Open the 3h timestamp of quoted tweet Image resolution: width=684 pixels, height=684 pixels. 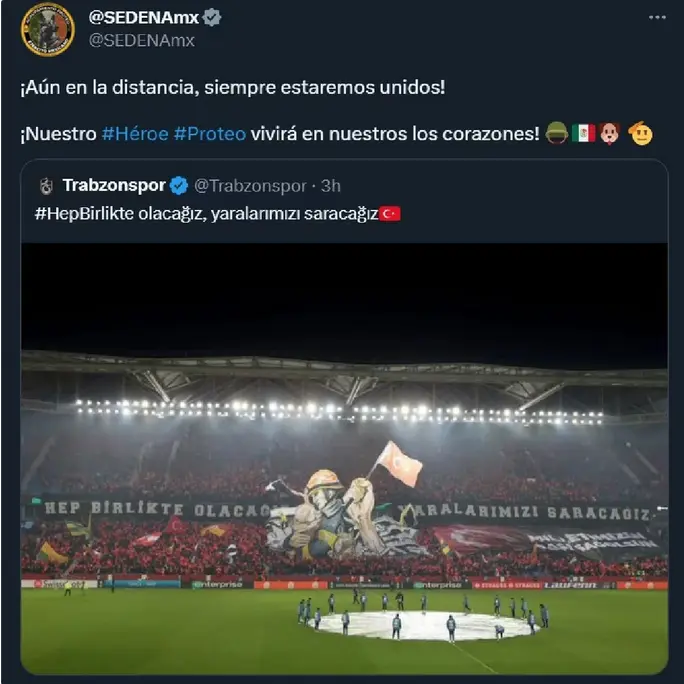331,186
